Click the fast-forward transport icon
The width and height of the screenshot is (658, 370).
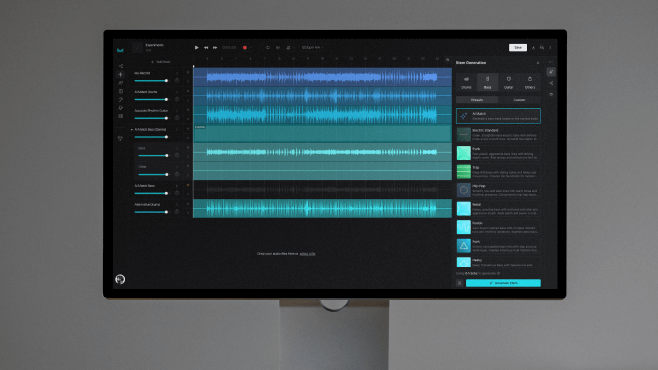coord(215,48)
